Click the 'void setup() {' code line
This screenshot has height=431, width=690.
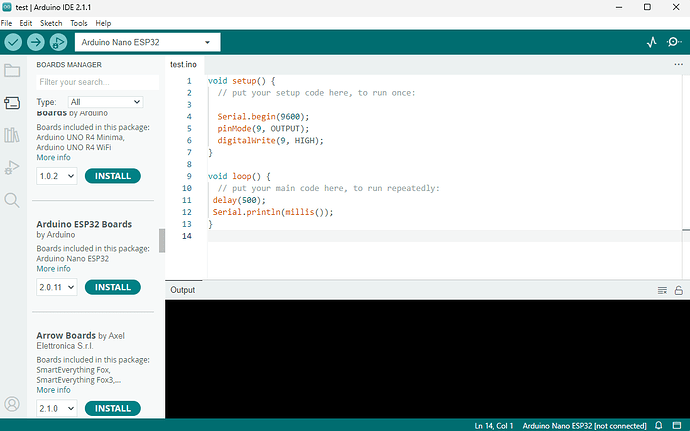pos(242,81)
